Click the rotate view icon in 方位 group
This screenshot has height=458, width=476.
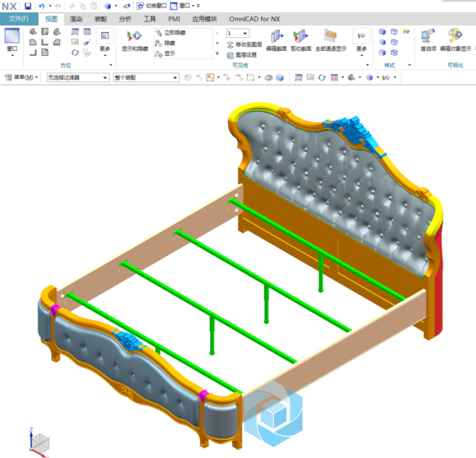coord(75,53)
